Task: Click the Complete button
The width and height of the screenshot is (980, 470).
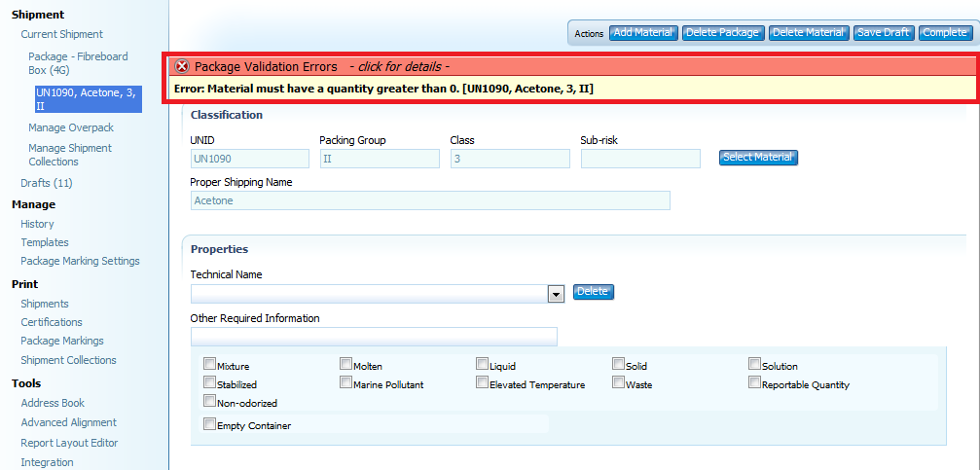Action: 944,33
